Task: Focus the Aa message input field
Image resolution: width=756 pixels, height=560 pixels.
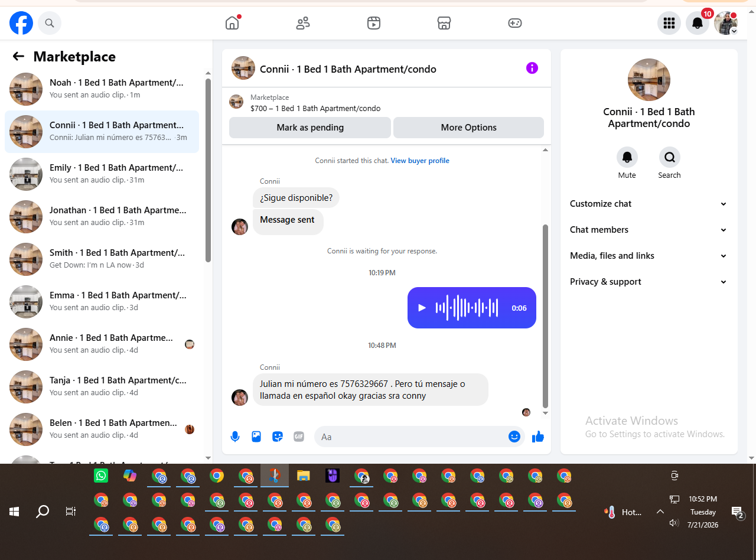Action: coord(413,437)
